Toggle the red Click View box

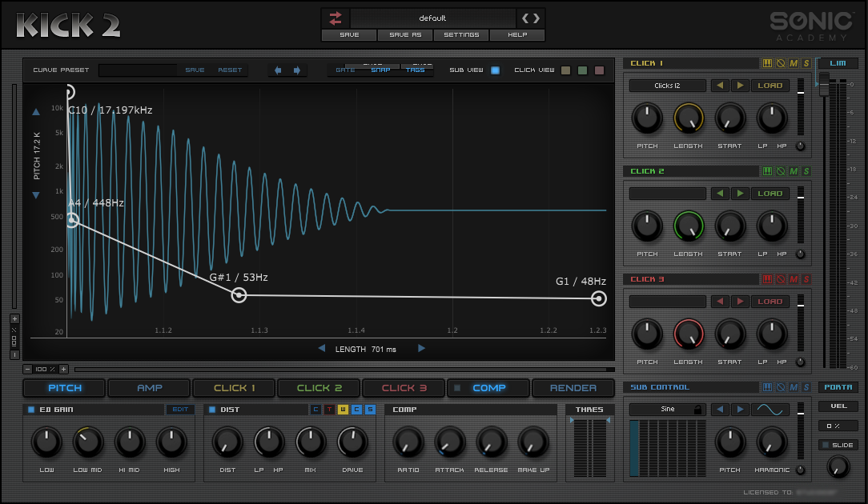599,70
